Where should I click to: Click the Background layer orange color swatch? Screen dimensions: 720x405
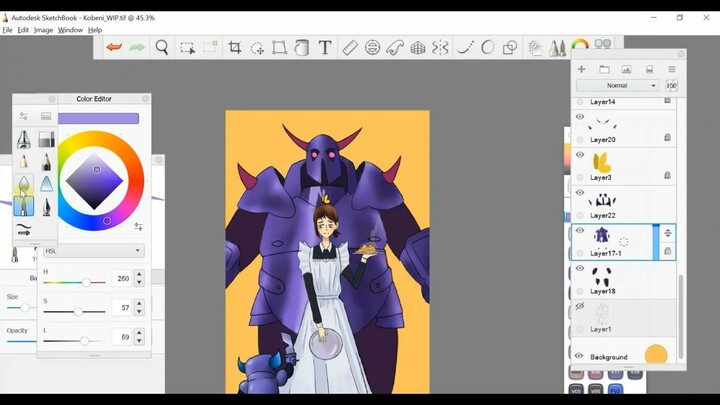tap(656, 355)
